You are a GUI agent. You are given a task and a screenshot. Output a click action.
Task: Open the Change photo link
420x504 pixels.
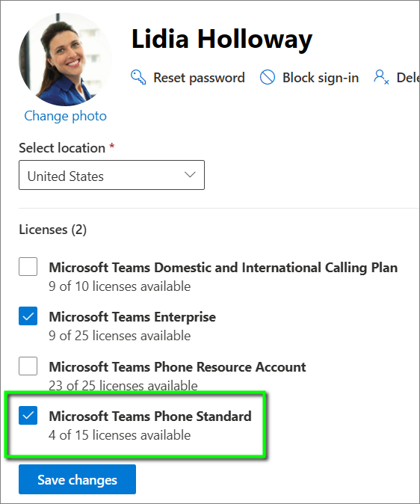click(65, 116)
